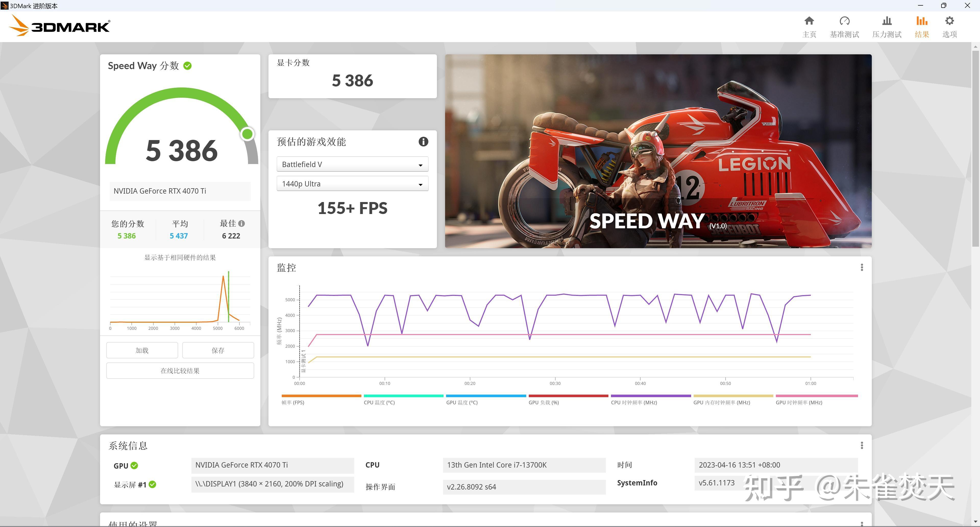The image size is (980, 527).
Task: Click the 时间 value 2023-04-16 13:51
Action: tap(776, 465)
